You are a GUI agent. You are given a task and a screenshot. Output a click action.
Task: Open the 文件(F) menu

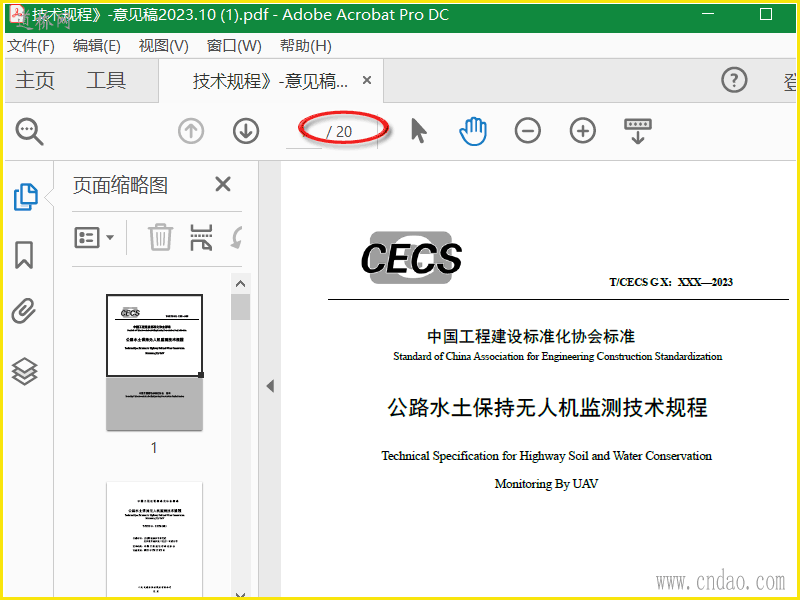pos(31,46)
